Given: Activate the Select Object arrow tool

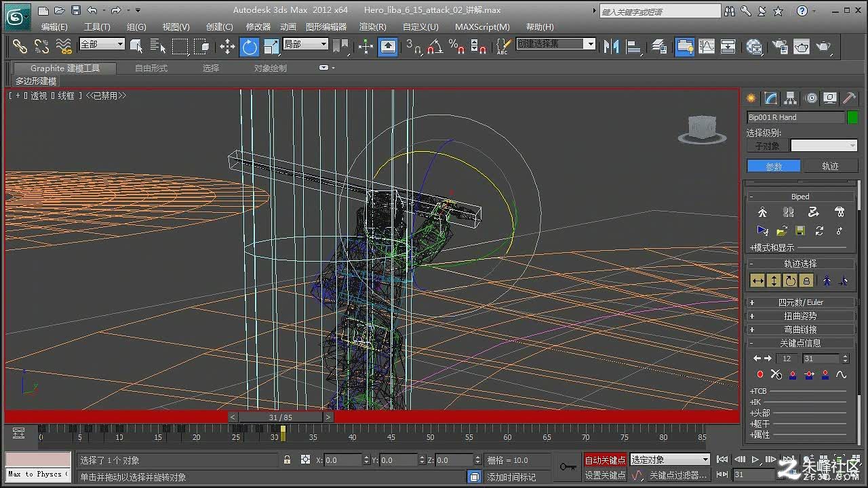Looking at the screenshot, I should (136, 46).
